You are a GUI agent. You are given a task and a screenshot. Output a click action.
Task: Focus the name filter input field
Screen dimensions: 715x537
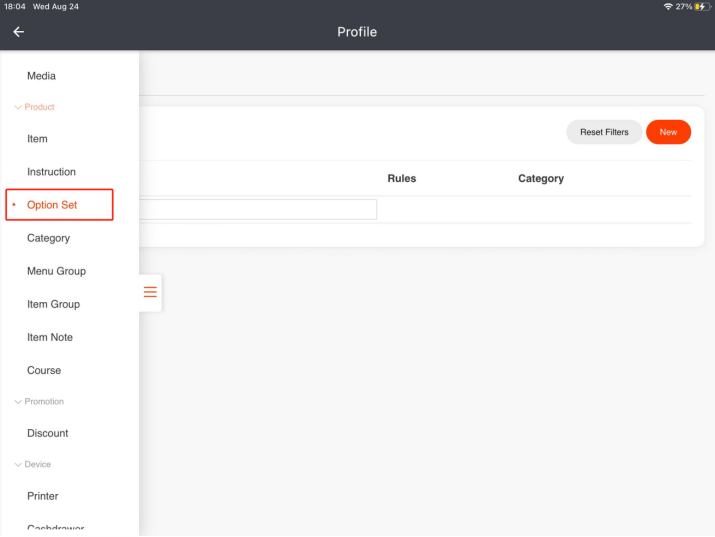(258, 209)
